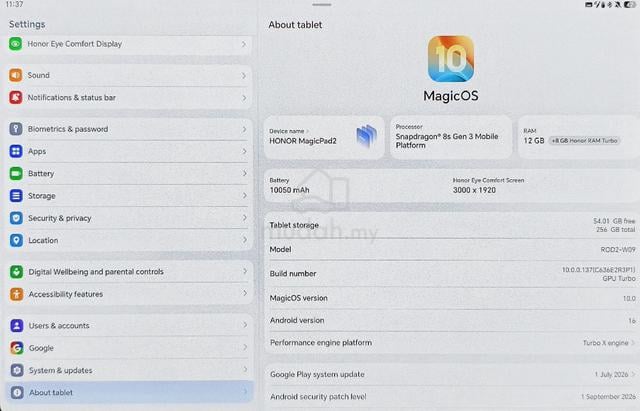
Task: Open System & updates menu entry
Action: tap(129, 370)
